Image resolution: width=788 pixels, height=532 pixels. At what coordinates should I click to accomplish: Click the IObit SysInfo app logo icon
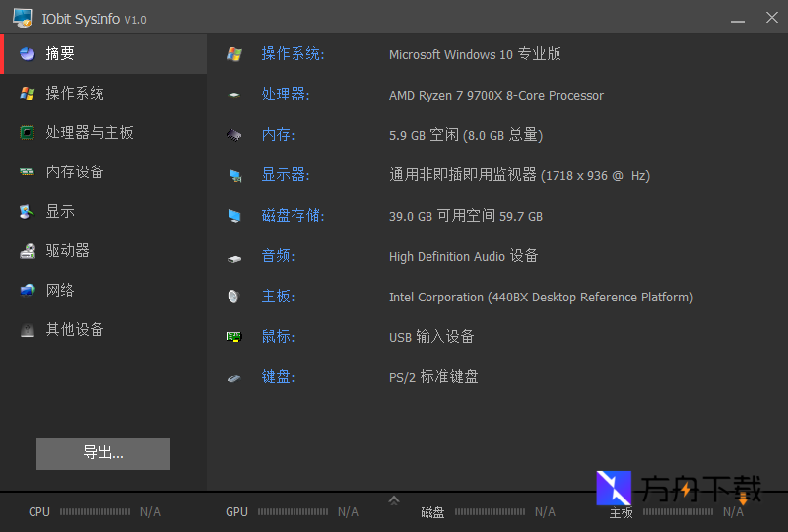(23, 18)
